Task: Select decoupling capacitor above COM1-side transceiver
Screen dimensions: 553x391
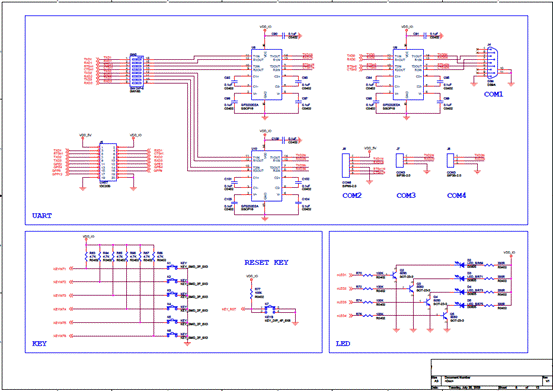Action: pyautogui.click(x=425, y=35)
